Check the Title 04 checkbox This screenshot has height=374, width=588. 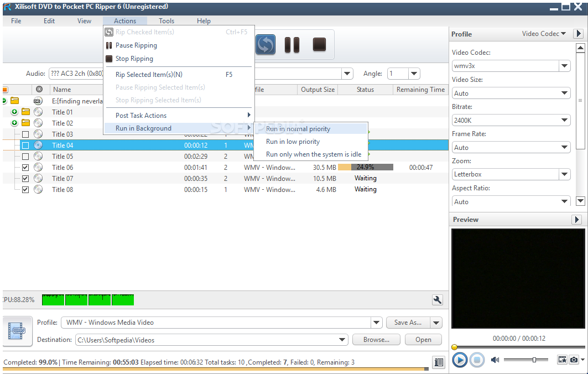pyautogui.click(x=25, y=145)
